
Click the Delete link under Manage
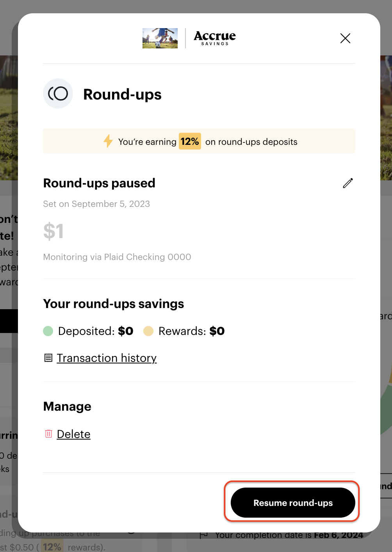pos(73,434)
